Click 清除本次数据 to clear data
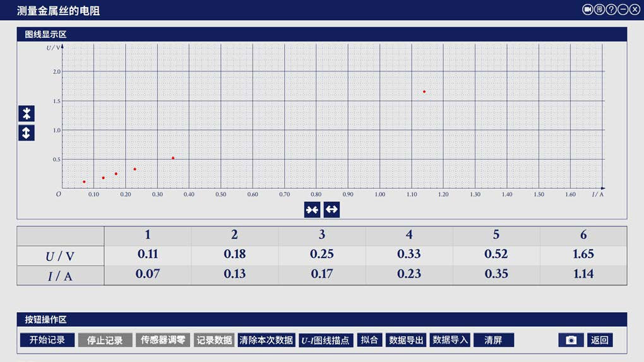The width and height of the screenshot is (644, 362). (266, 340)
